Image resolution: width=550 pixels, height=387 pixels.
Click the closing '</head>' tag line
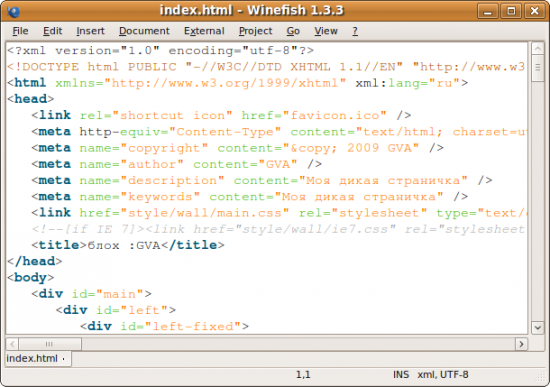(34, 261)
